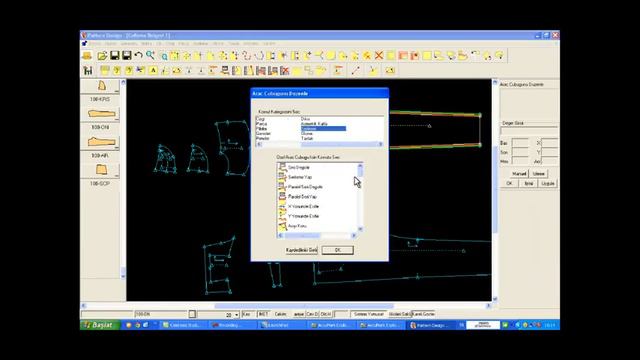The height and width of the screenshot is (360, 640).
Task: Click the Pattern Design document icon in menu bar
Action: click(84, 43)
